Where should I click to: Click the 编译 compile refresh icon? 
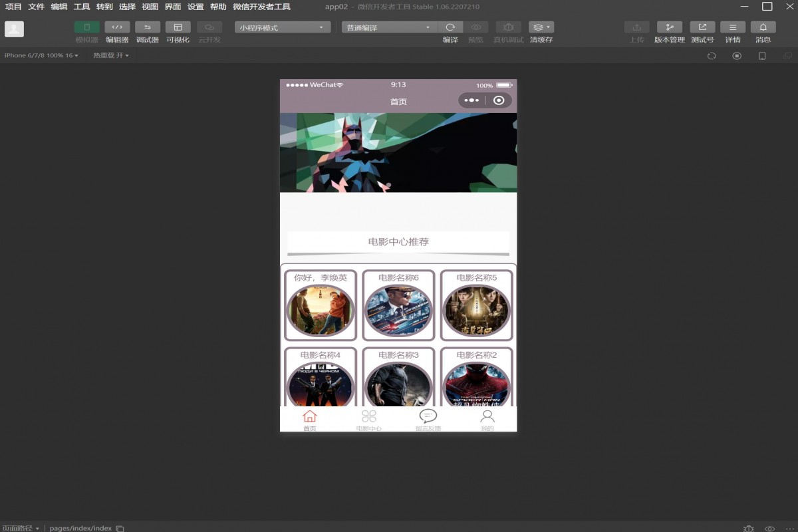pyautogui.click(x=450, y=27)
